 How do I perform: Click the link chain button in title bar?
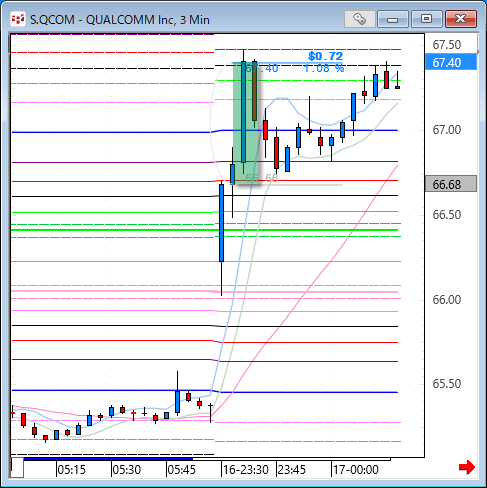[360, 19]
